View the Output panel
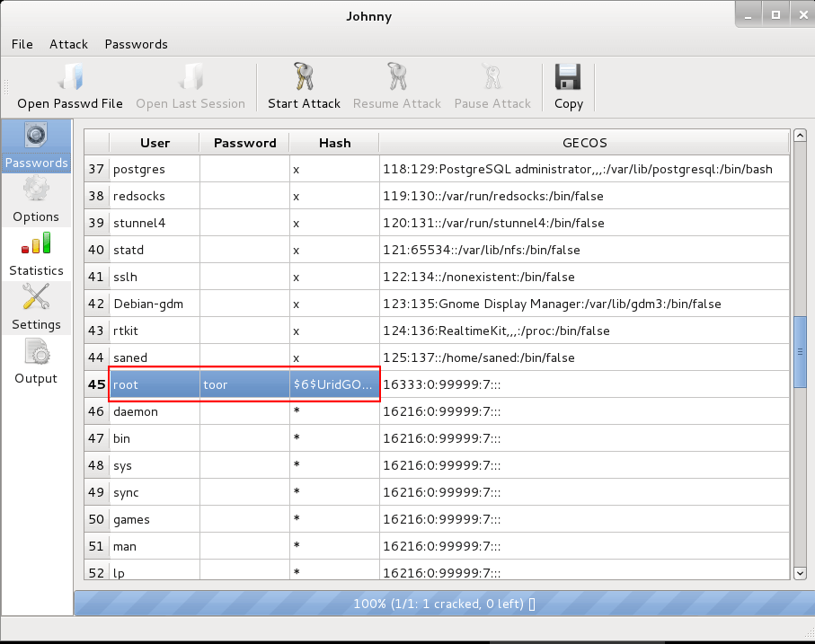 [36, 360]
